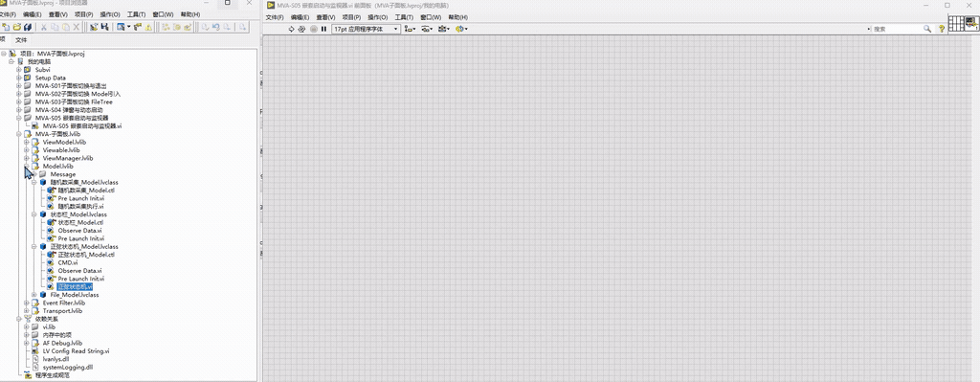Expand the Setup Data folder node
Viewport: 980px width, 382px height.
[19, 78]
